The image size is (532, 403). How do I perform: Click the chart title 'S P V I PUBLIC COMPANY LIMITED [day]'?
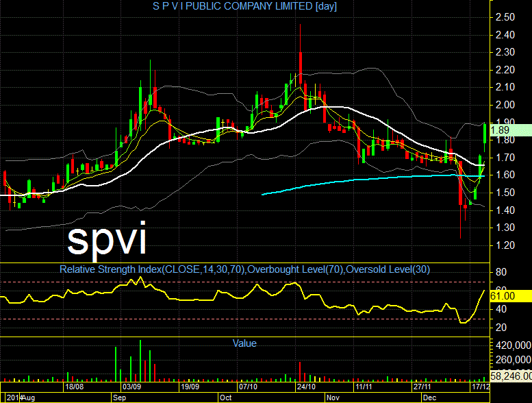click(x=244, y=6)
